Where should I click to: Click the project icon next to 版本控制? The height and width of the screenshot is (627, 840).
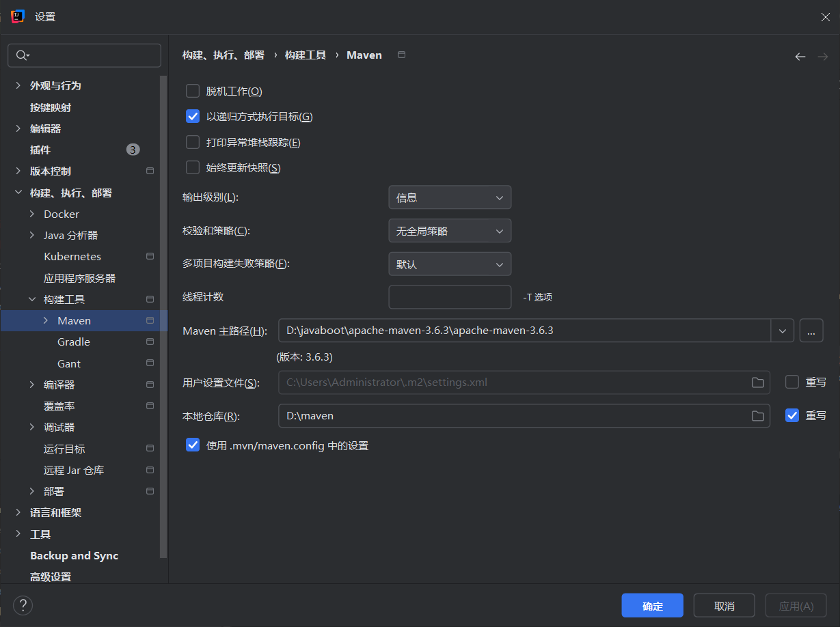[150, 171]
